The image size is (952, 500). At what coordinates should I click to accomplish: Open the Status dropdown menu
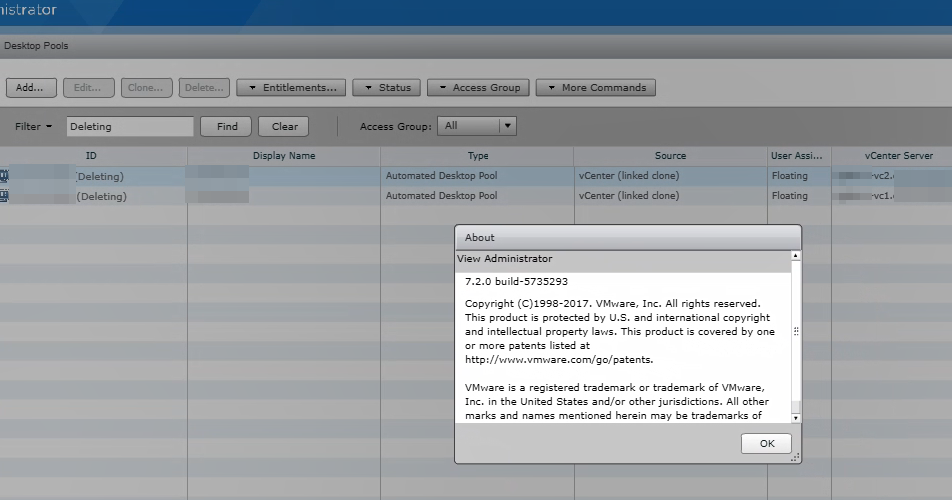click(x=387, y=88)
